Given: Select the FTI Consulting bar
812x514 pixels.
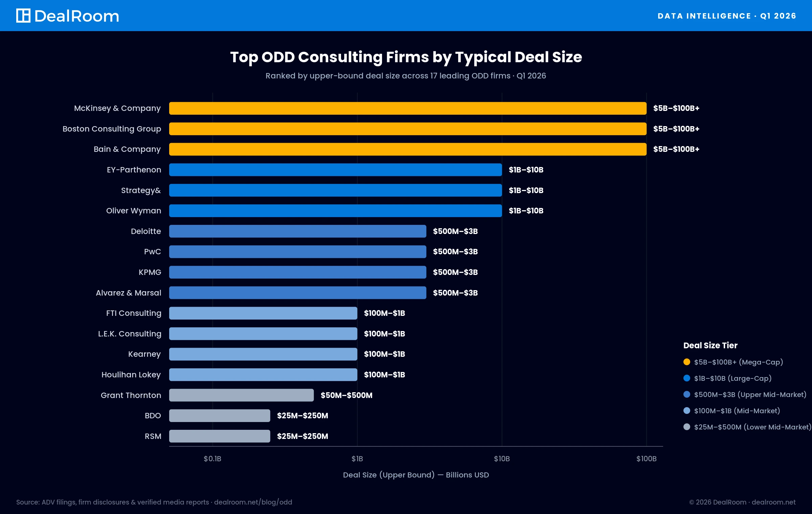Looking at the screenshot, I should [x=263, y=313].
